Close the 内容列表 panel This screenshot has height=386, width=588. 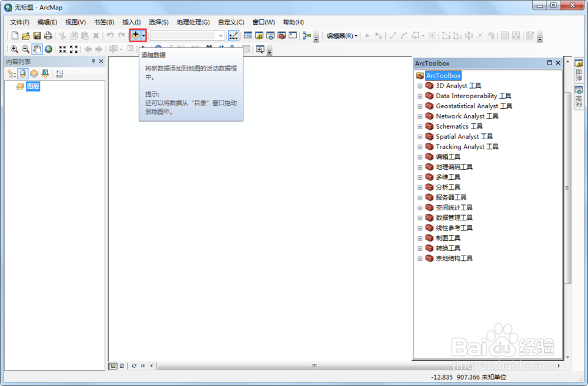[x=101, y=61]
